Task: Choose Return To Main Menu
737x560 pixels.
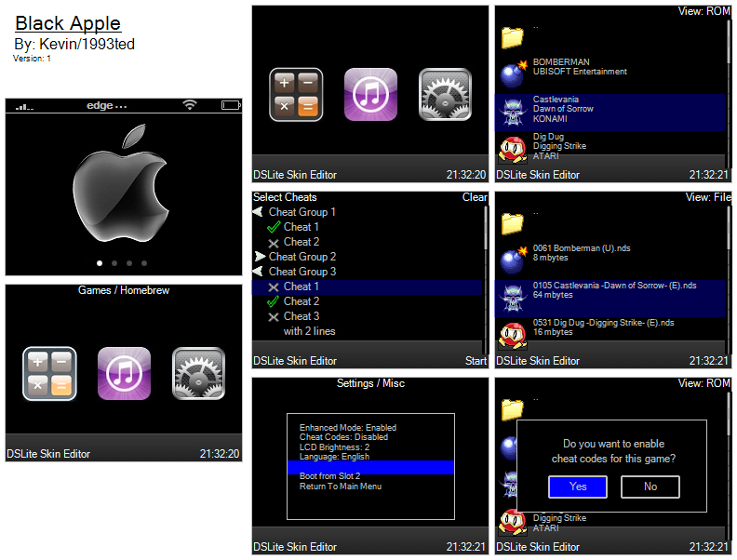Action: tap(341, 487)
